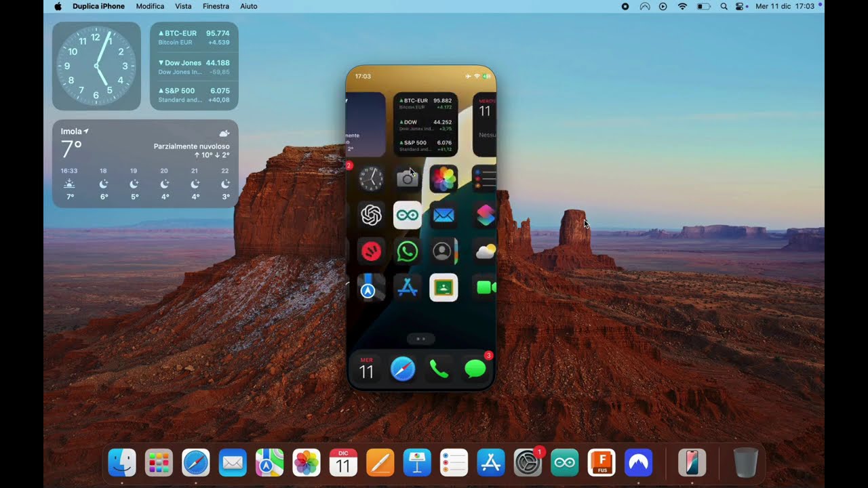Open the stocks widget on iPhone screen
This screenshot has height=488, width=868.
425,125
